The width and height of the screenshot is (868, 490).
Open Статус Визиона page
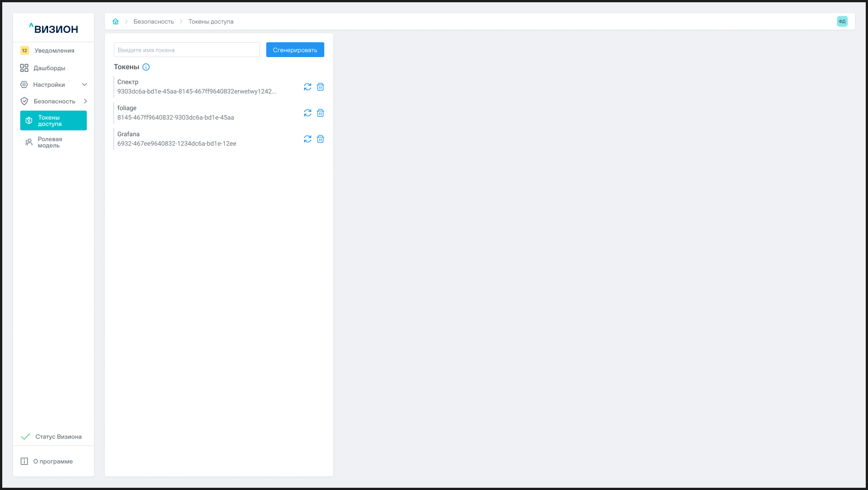click(58, 437)
